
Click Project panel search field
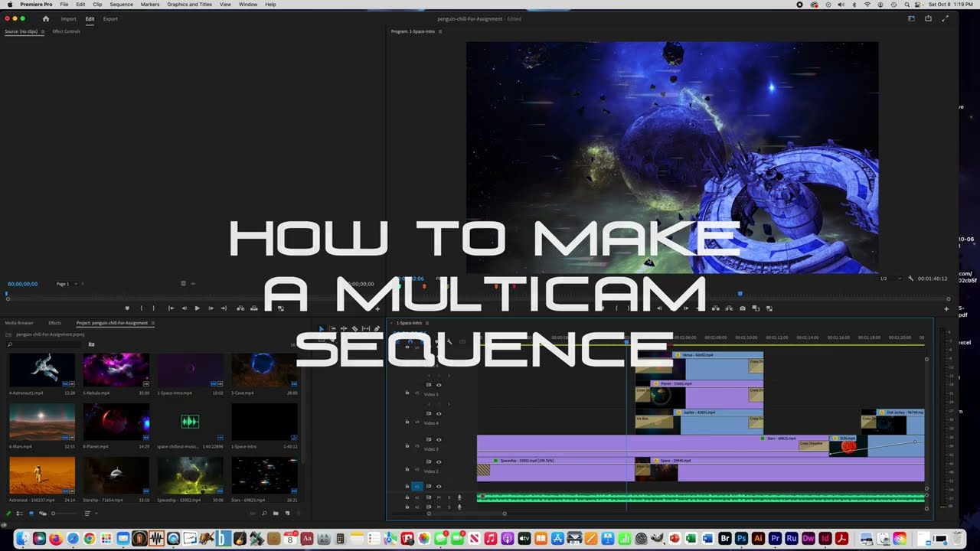point(42,344)
